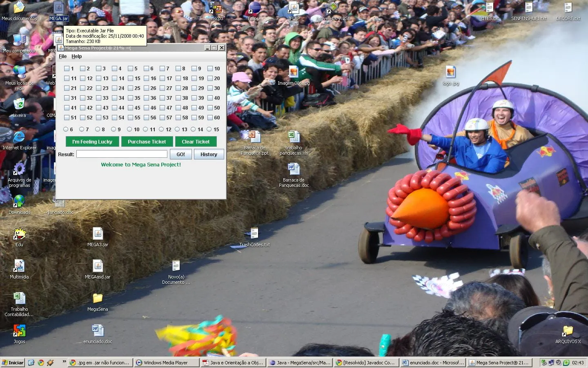Open Barraca de Panqueca.ppt presentation
The image size is (588, 368).
click(x=255, y=143)
